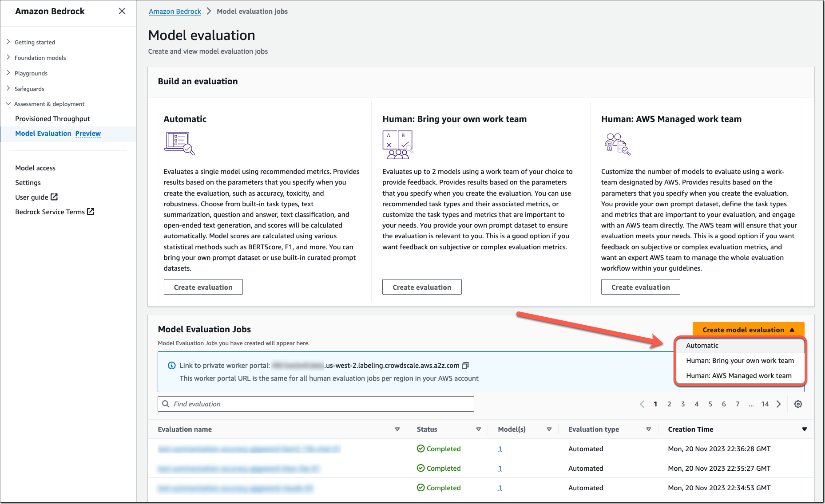Sort by Creation Time column arrow
Screen dimensions: 825x504
tap(804, 429)
